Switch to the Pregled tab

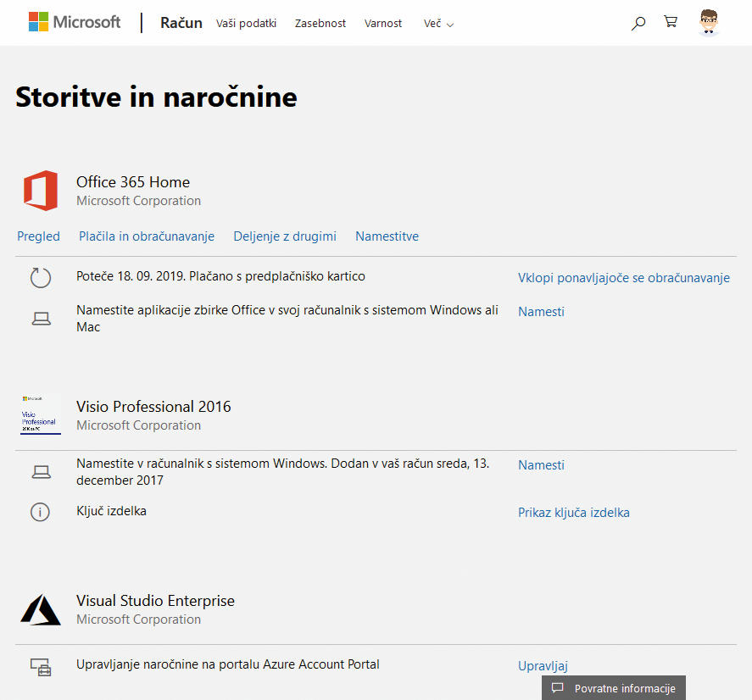[38, 236]
